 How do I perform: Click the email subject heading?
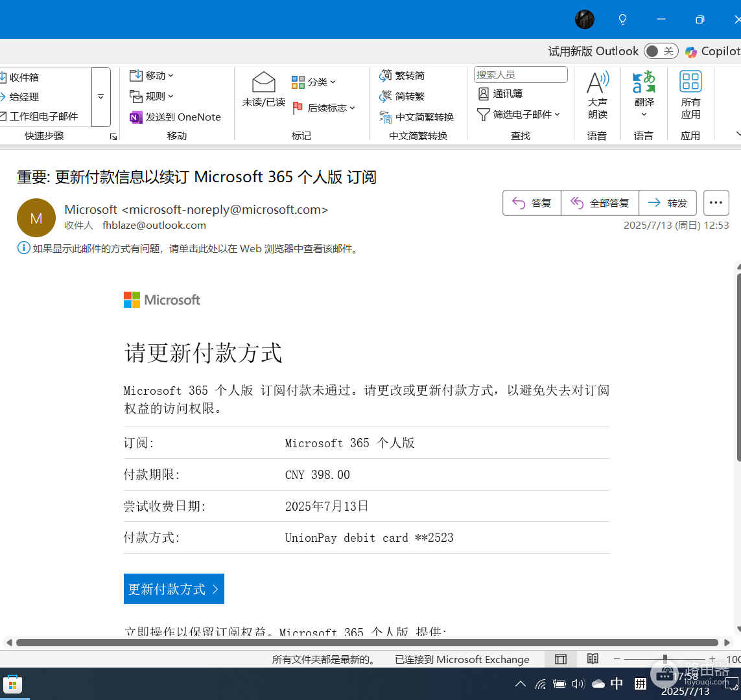tap(196, 177)
